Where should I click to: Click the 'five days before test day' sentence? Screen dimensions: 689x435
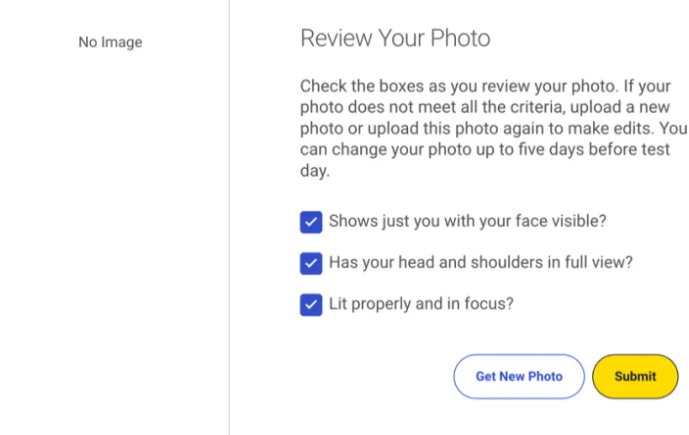pyautogui.click(x=560, y=151)
